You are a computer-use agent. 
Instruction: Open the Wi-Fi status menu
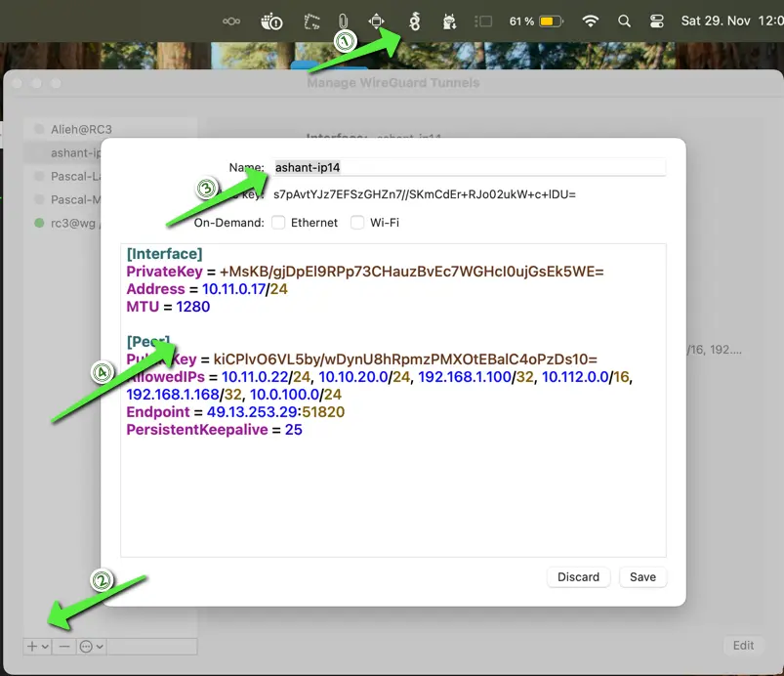point(590,21)
